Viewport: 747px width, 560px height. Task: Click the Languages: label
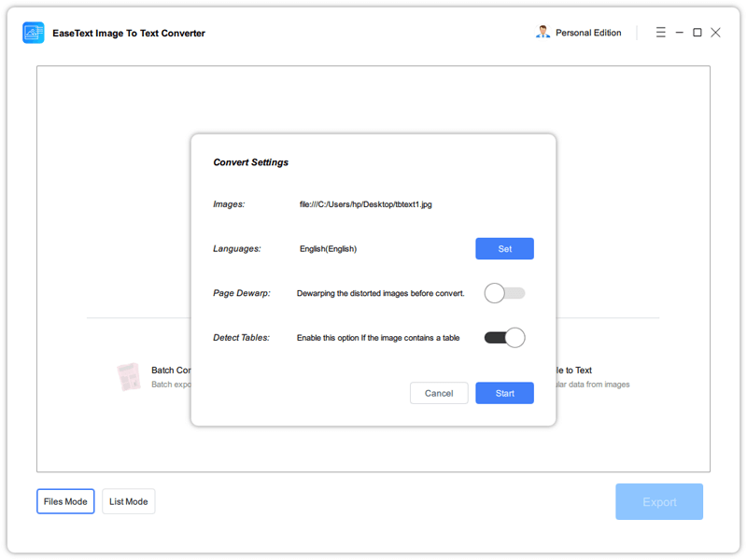point(237,248)
